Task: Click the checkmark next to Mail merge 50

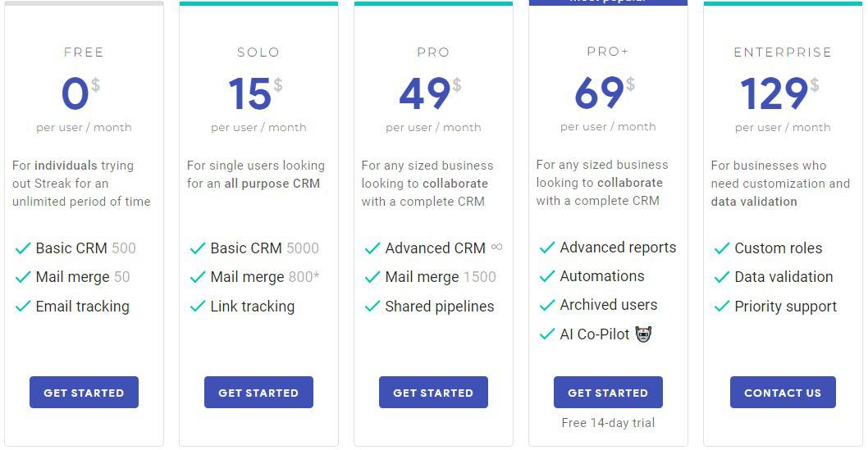Action: [x=23, y=277]
